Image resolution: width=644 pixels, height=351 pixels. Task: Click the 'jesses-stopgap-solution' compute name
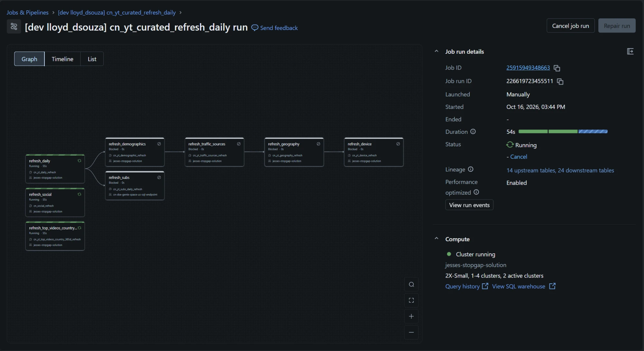pos(476,265)
